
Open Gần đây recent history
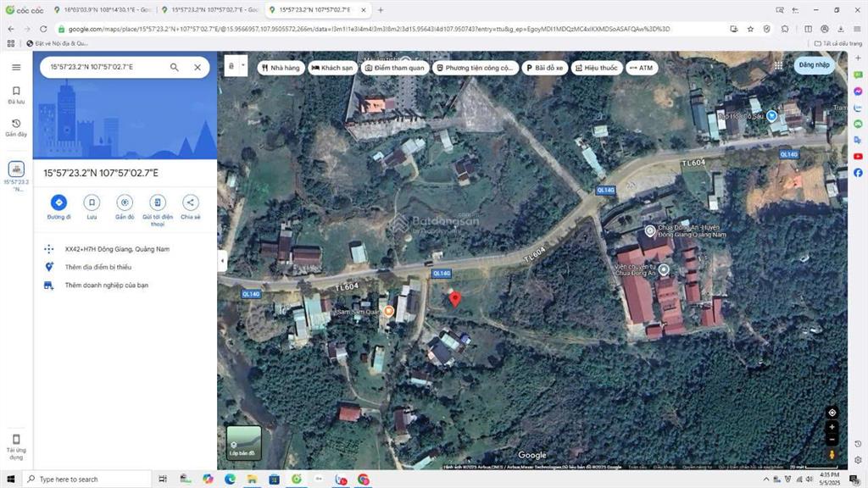(16, 127)
